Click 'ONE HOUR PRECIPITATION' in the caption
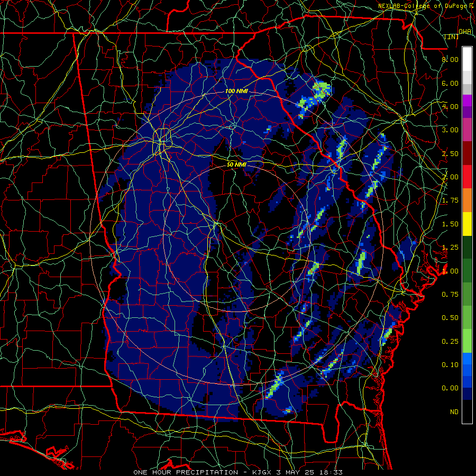Viewport: 476px width, 476px height. (x=186, y=472)
